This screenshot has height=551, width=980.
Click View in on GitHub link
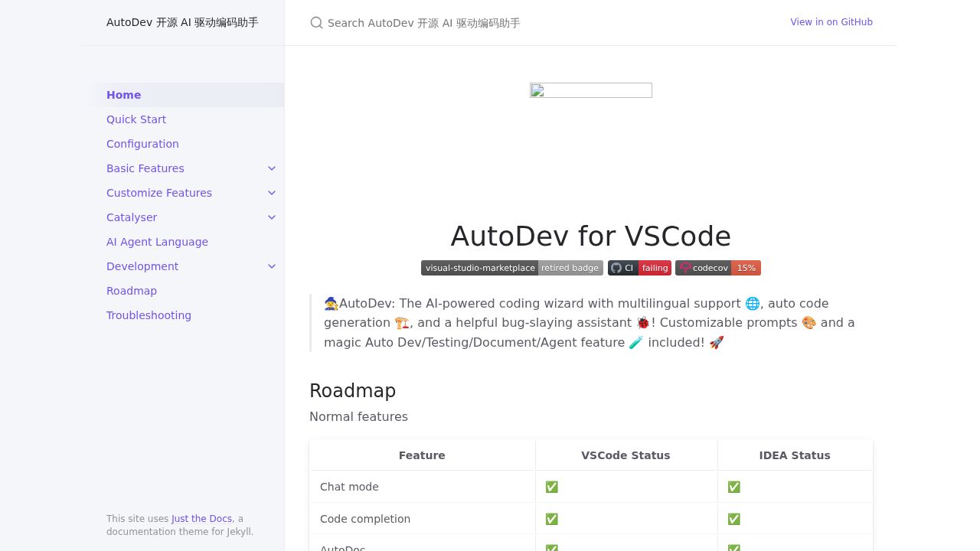[831, 22]
